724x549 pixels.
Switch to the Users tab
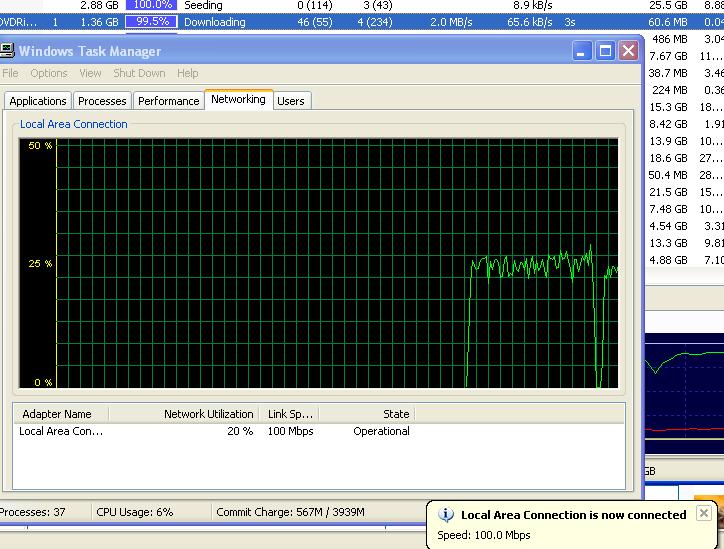point(291,101)
